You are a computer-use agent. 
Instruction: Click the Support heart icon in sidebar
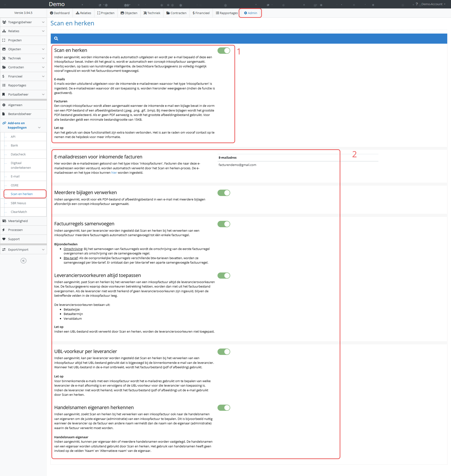click(x=4, y=239)
